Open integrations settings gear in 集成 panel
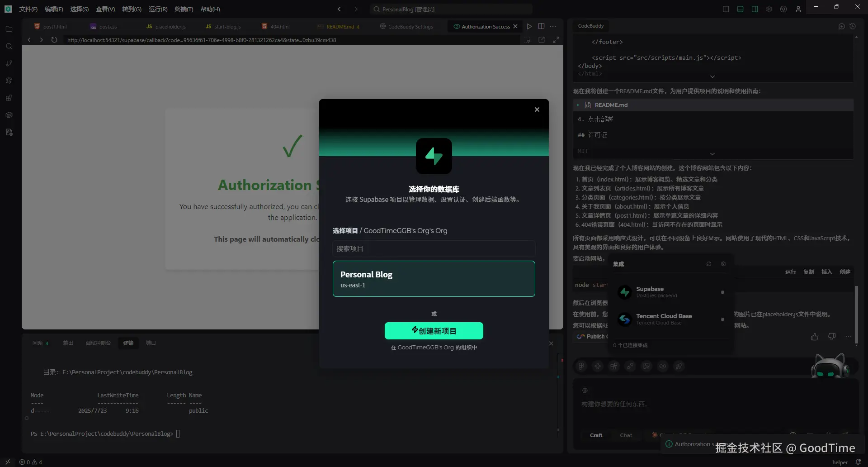Viewport: 868px width, 467px height. click(x=723, y=264)
